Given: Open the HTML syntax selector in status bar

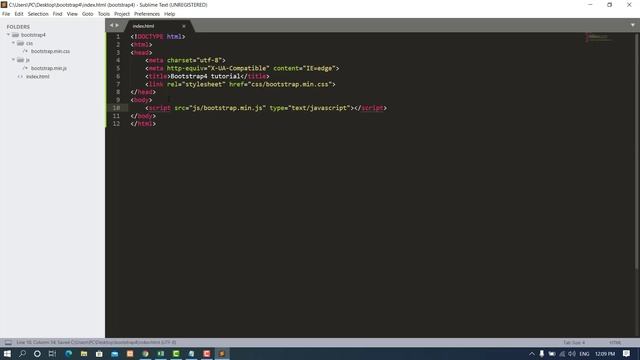Looking at the screenshot, I should click(x=615, y=342).
